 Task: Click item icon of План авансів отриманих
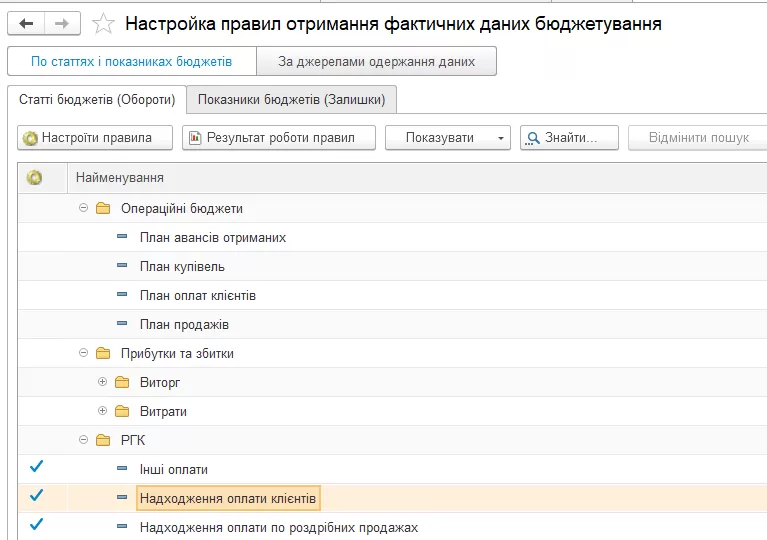(122, 237)
